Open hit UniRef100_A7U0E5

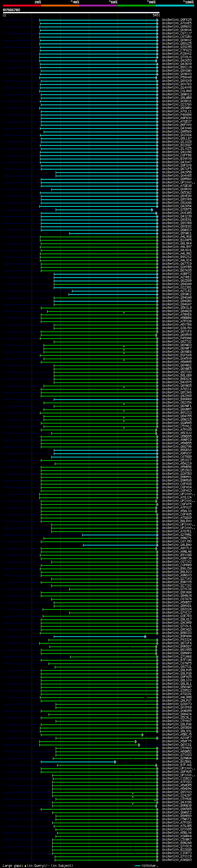177,23
